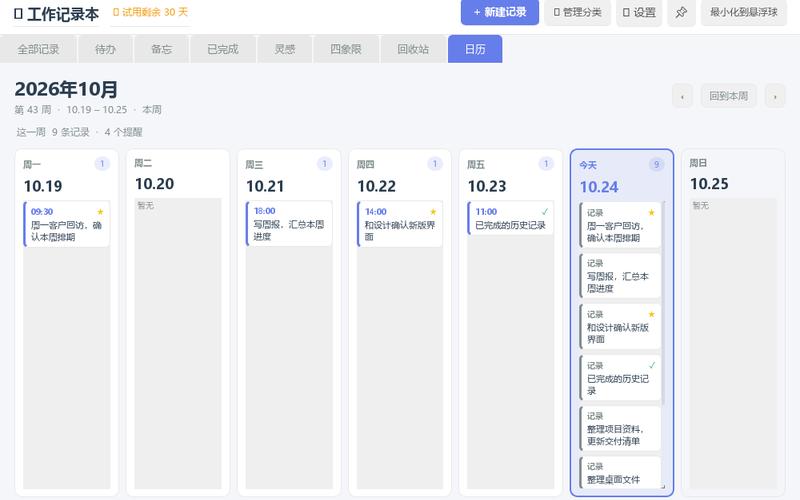This screenshot has width=800, height=500.
Task: Go to next week arrow
Action: point(775,96)
